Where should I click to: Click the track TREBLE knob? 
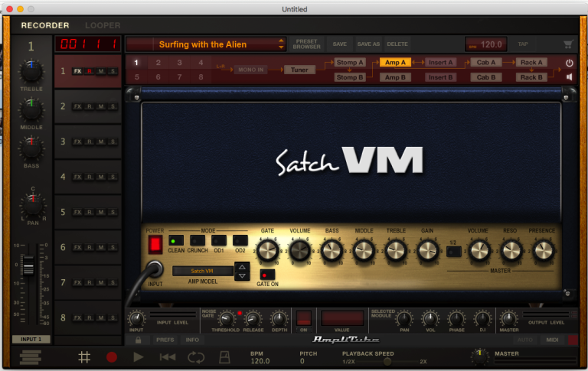click(x=31, y=71)
